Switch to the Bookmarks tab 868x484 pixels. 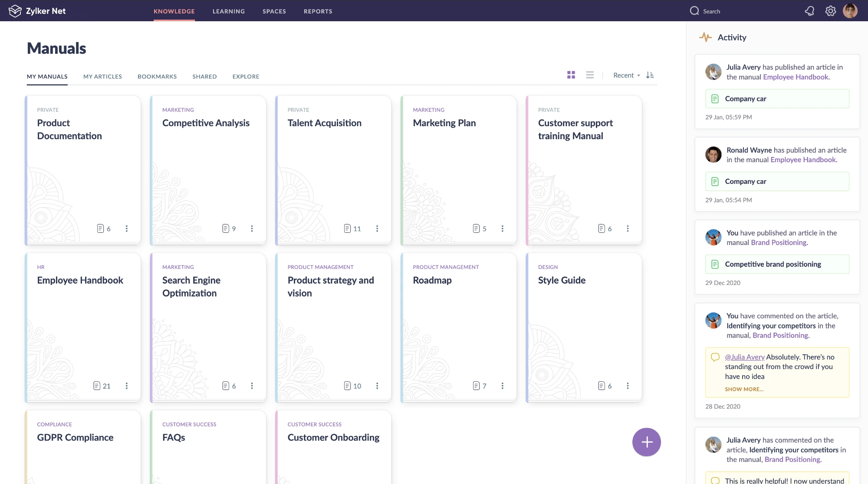157,76
